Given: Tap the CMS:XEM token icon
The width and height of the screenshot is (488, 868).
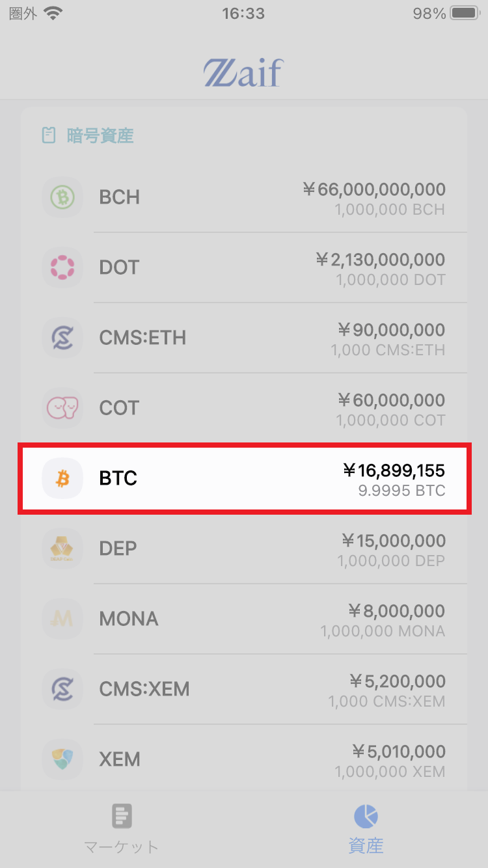Looking at the screenshot, I should click(x=62, y=689).
